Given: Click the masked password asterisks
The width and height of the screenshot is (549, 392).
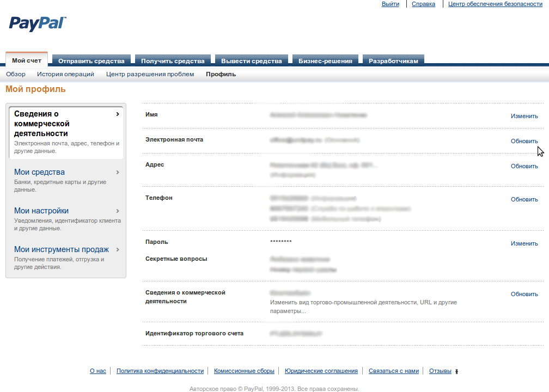Looking at the screenshot, I should coord(281,242).
